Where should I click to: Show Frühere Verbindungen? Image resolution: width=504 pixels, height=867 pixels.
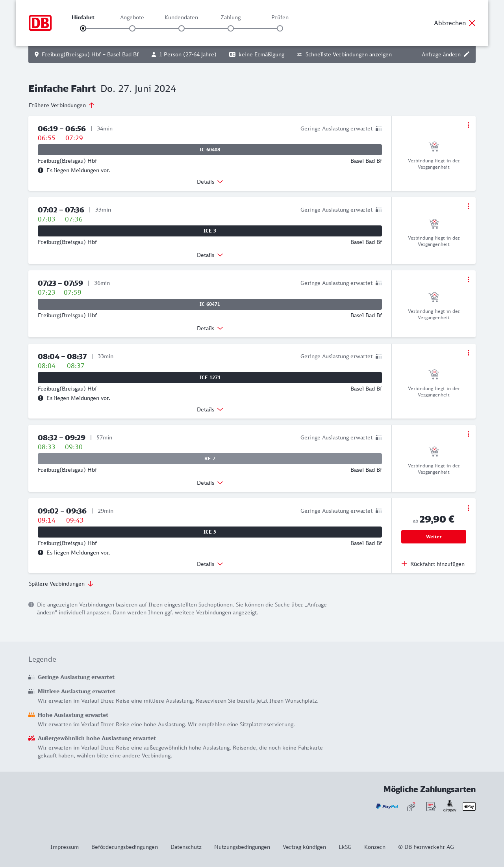click(x=62, y=105)
